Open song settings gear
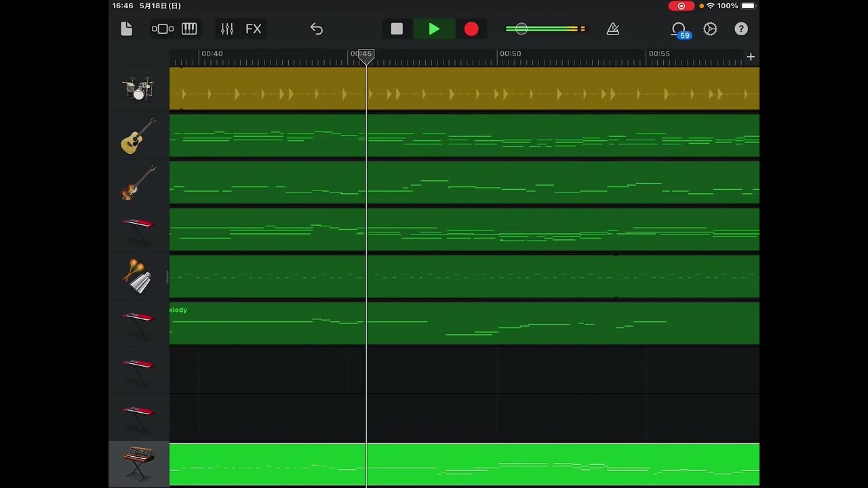The width and height of the screenshot is (868, 488). click(710, 28)
